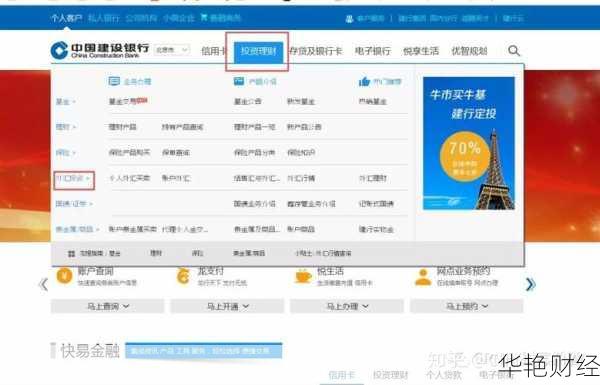
Task: Click the grid icon in the bottom menu bar
Action: (x=71, y=253)
